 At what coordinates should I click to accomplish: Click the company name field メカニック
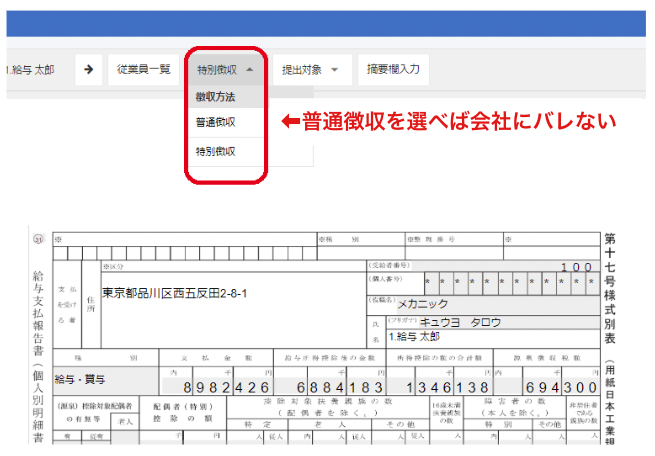coord(423,304)
